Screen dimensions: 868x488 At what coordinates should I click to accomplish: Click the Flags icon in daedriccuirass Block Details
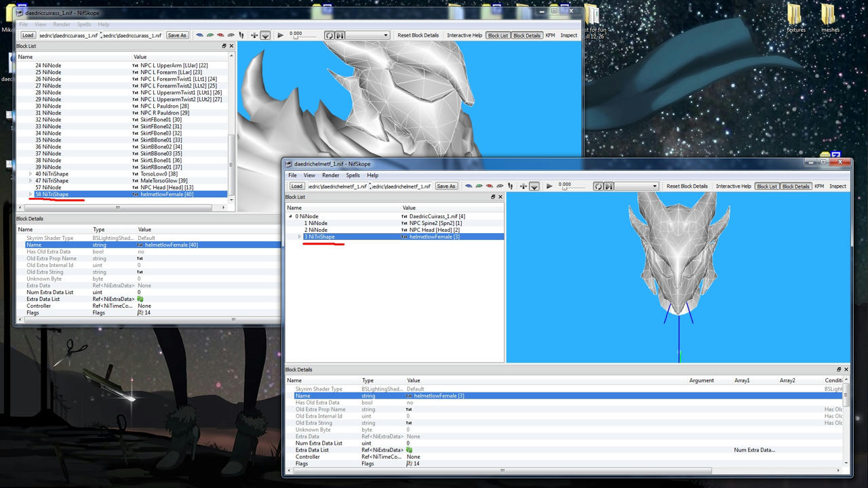tap(140, 312)
